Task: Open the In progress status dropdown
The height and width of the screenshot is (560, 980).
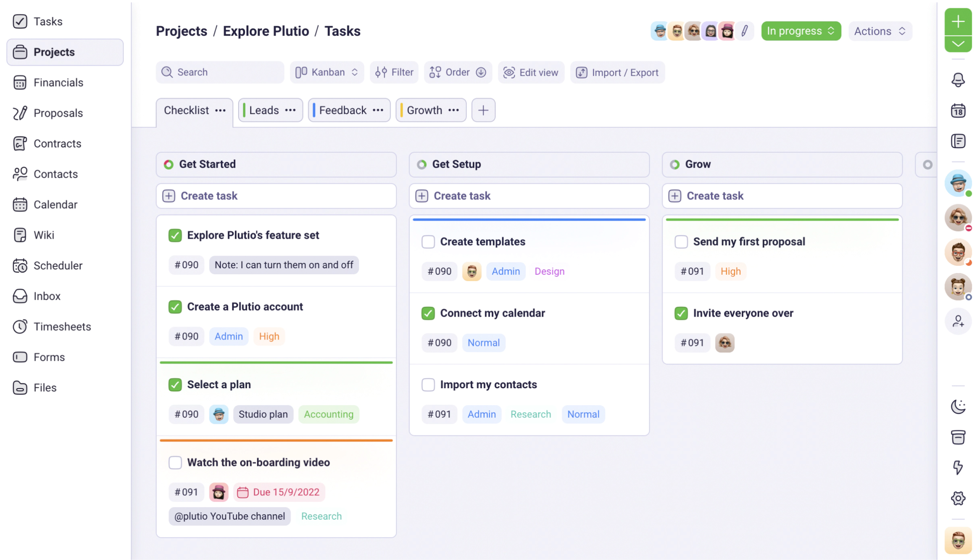Action: tap(801, 31)
